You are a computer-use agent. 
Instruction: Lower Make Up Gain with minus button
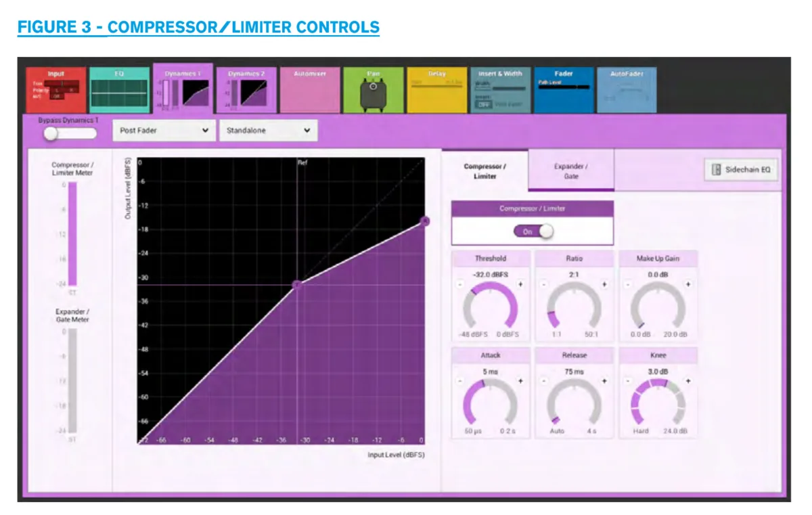pyautogui.click(x=627, y=284)
